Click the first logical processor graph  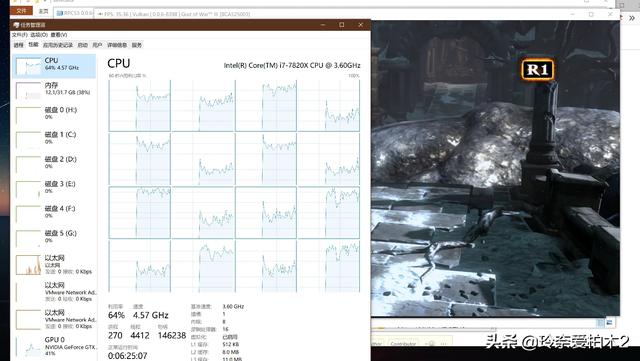coord(140,105)
